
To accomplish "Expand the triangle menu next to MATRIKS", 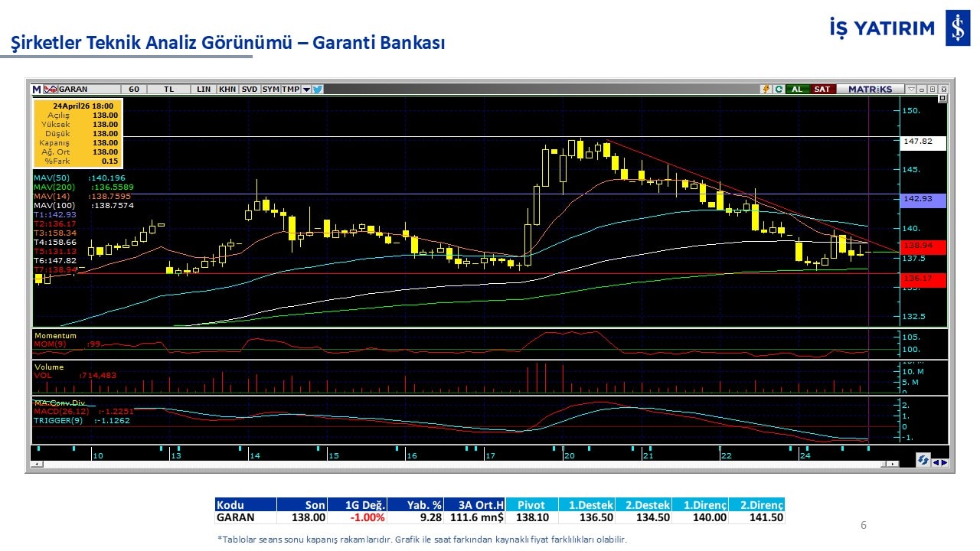I will 910,89.
